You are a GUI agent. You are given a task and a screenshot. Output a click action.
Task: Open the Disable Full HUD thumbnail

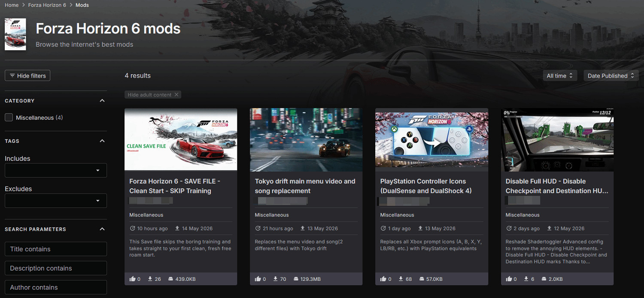tap(557, 139)
